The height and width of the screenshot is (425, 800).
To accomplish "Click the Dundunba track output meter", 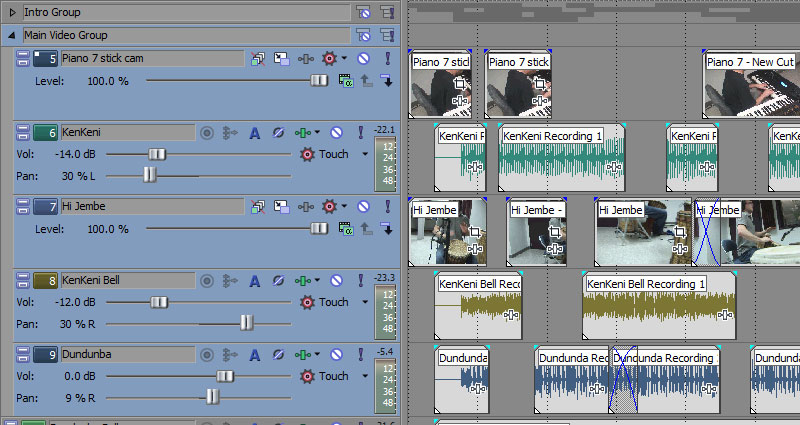I will (x=385, y=386).
